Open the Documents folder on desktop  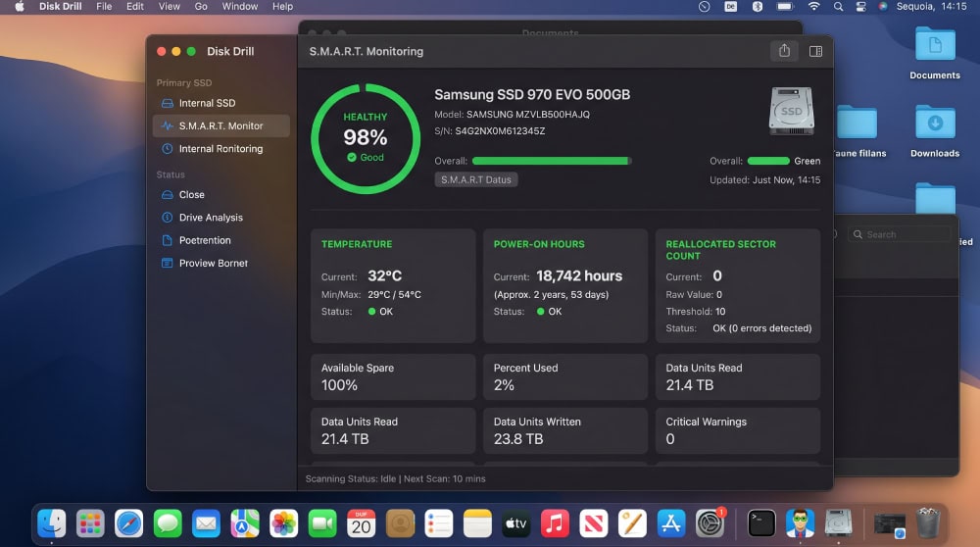(x=934, y=53)
